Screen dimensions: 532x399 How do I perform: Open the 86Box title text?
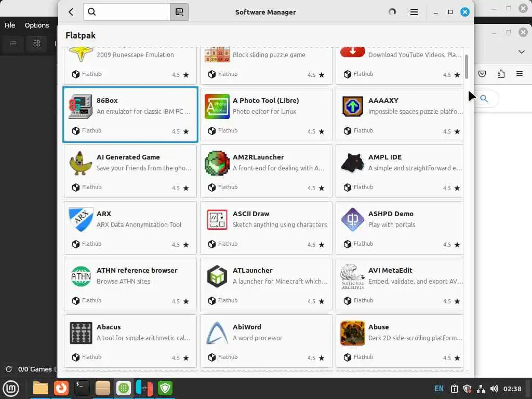107,100
